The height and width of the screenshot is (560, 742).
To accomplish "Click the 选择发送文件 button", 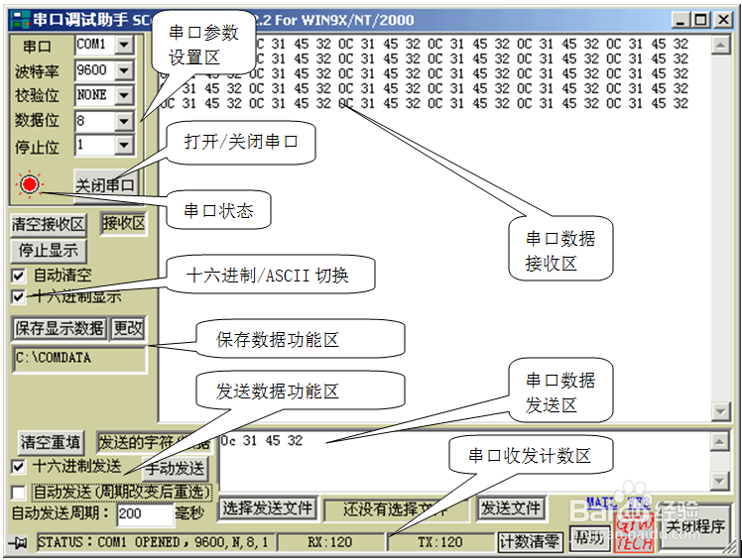I will pos(268,508).
